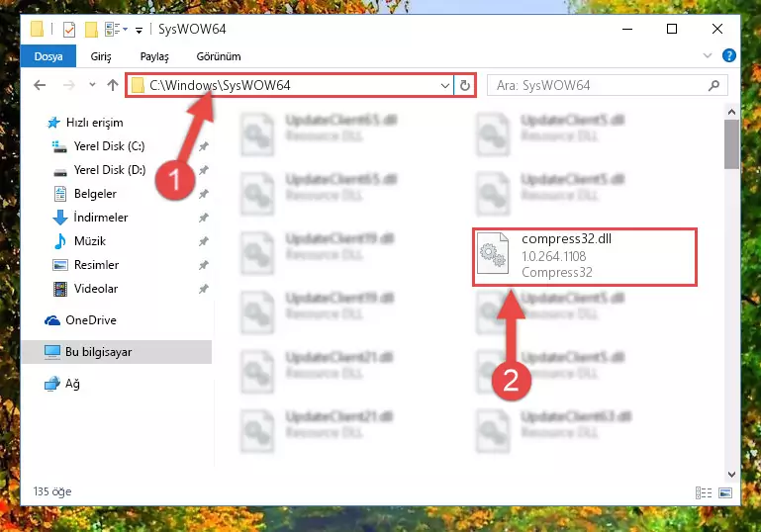Unpin Müzik via pin icon
Image resolution: width=761 pixels, height=532 pixels.
click(203, 241)
